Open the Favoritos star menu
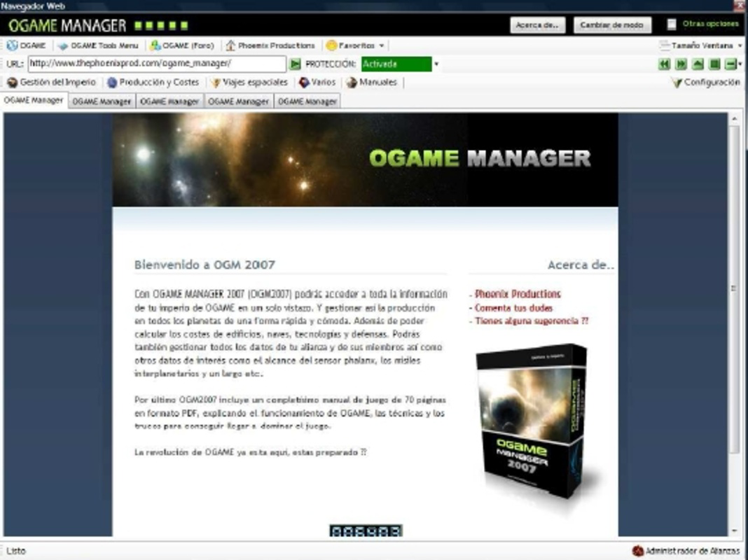The image size is (748, 560). 351,45
